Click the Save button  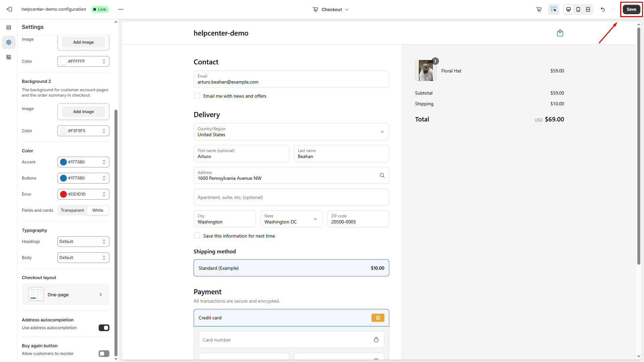coord(631,9)
